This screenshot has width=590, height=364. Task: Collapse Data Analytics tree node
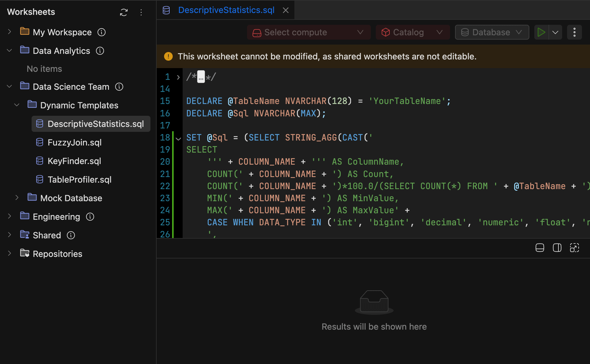coord(10,50)
